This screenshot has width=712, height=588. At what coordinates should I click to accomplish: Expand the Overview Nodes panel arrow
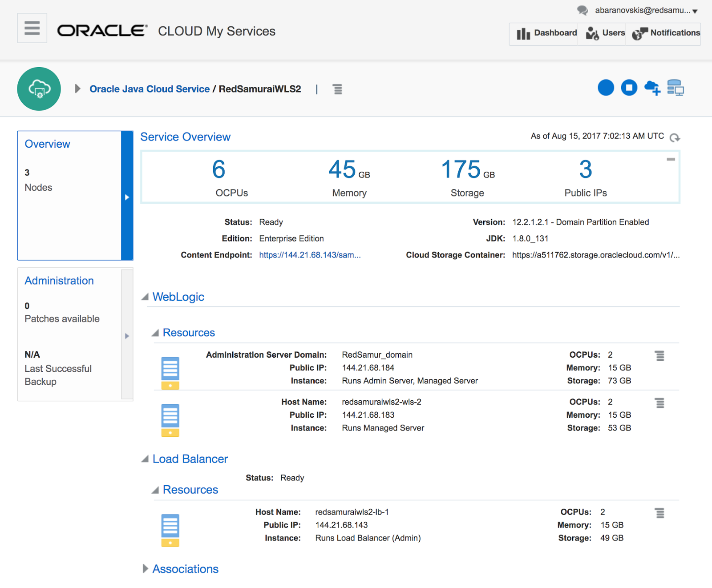[128, 197]
